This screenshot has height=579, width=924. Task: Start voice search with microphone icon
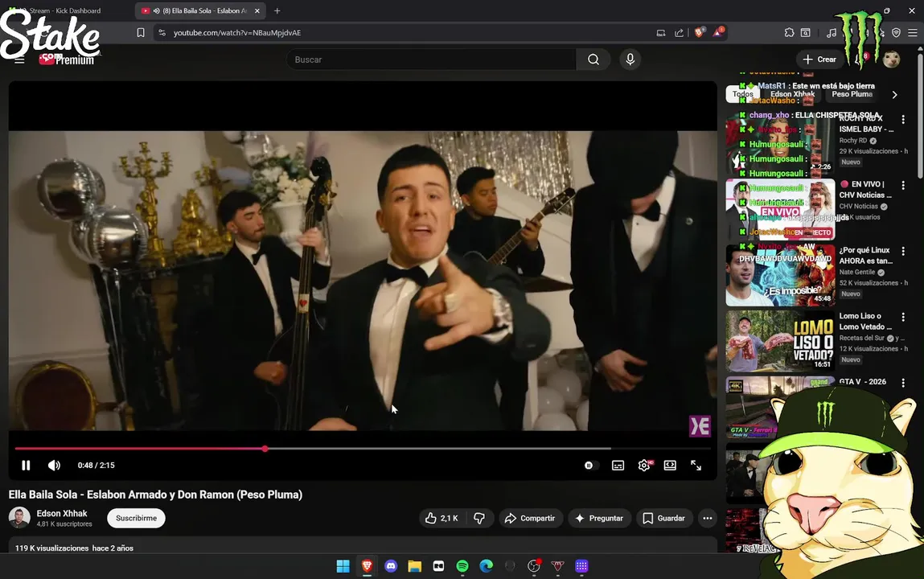click(630, 60)
